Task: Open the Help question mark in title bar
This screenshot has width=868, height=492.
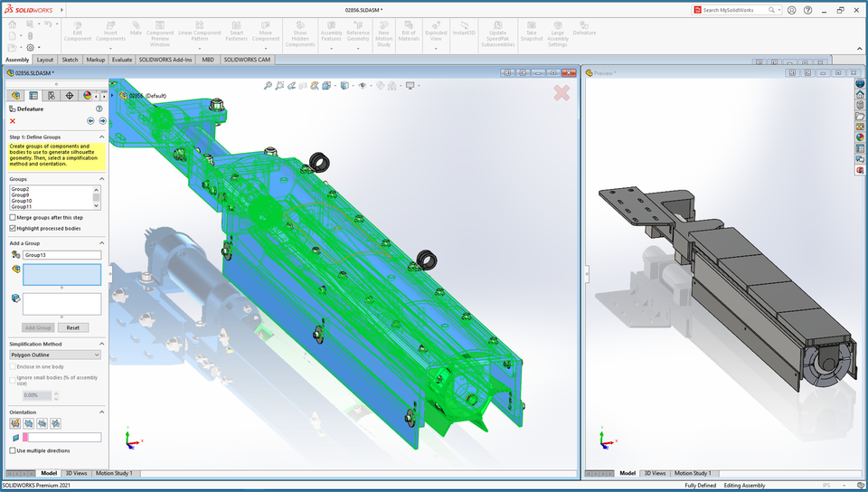Action: 807,10
